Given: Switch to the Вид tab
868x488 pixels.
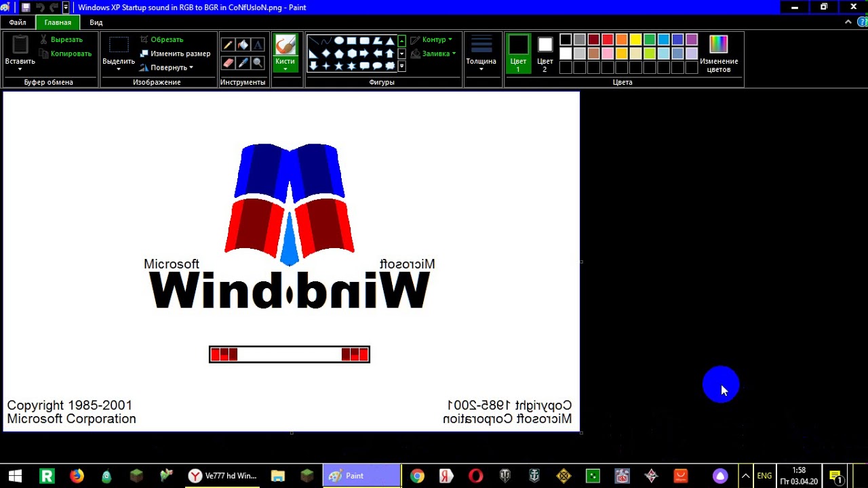Looking at the screenshot, I should [96, 22].
